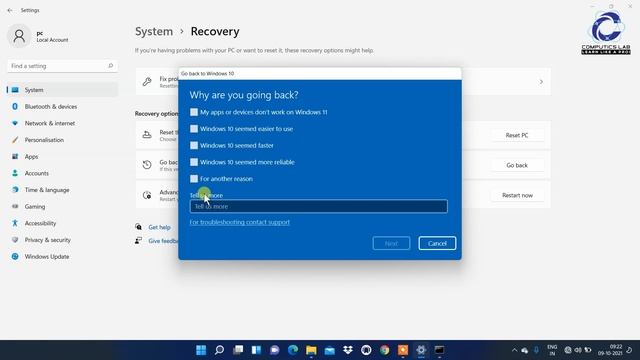The height and width of the screenshot is (360, 640).
Task: Open Dropbox from the taskbar
Action: pos(348,350)
